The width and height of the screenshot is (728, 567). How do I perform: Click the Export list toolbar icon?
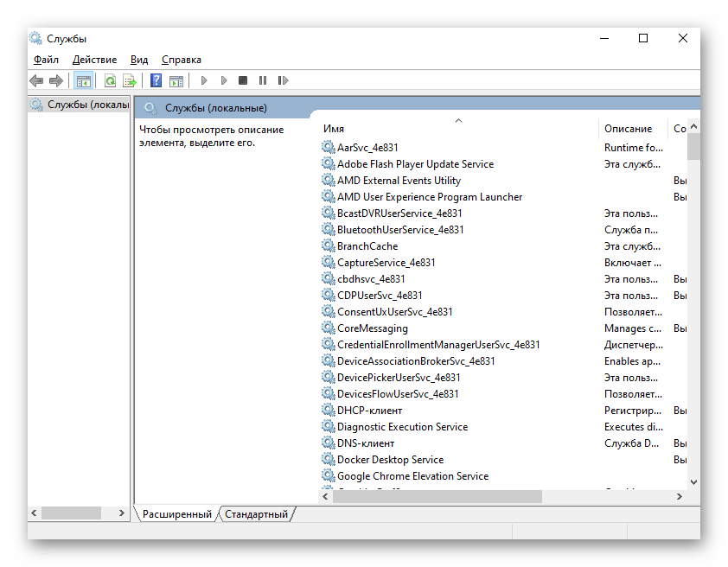point(129,80)
